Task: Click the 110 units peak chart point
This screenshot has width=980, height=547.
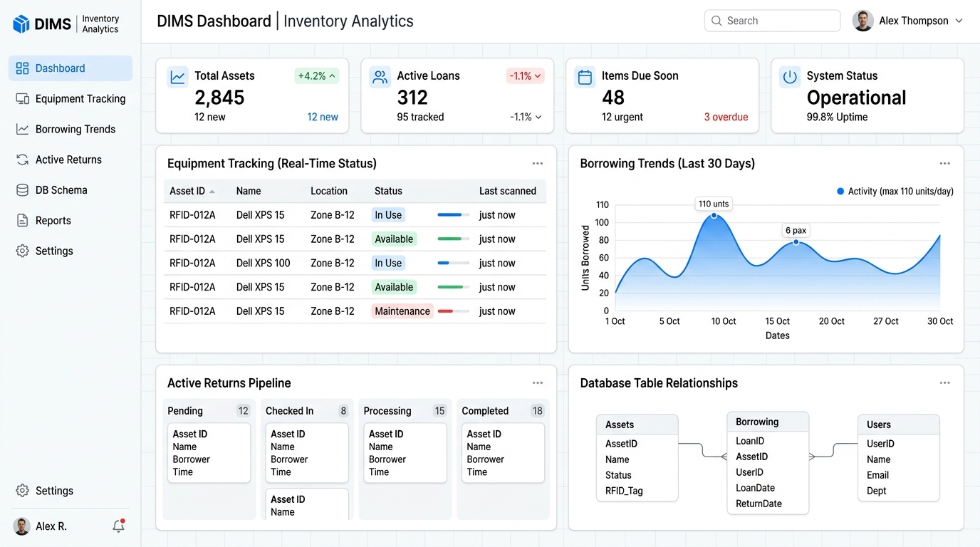Action: pos(714,215)
